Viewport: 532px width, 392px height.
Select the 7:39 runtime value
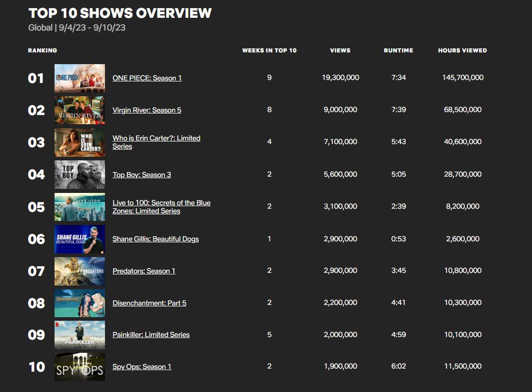[398, 110]
